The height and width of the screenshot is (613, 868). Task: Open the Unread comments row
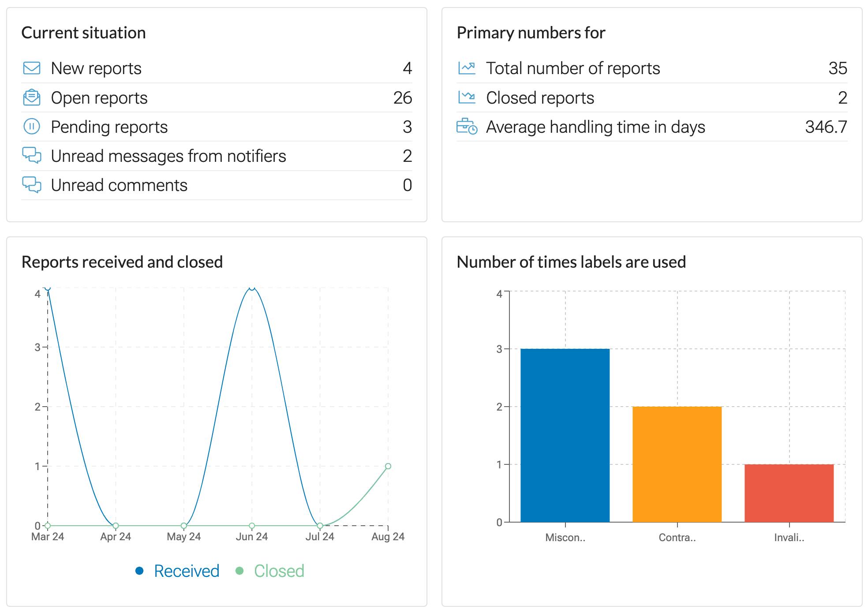(217, 185)
